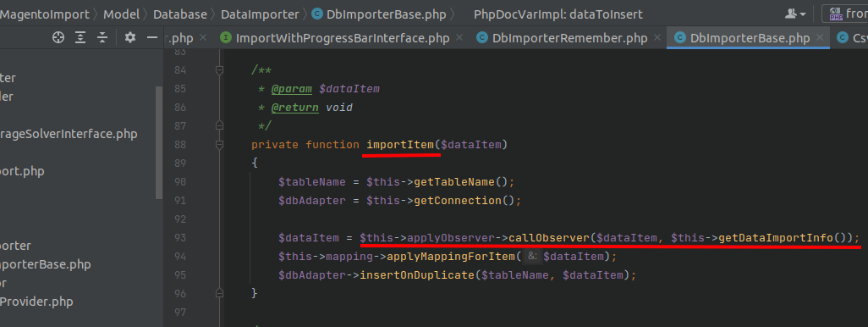Click the Collapse All icon in project panel
Screen dimensions: 868x327
(x=102, y=37)
